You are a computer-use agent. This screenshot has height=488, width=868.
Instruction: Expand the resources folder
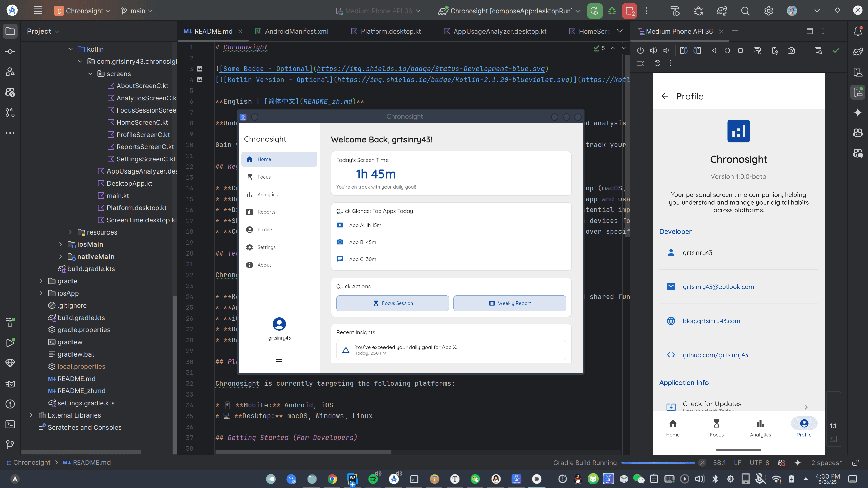click(x=71, y=232)
